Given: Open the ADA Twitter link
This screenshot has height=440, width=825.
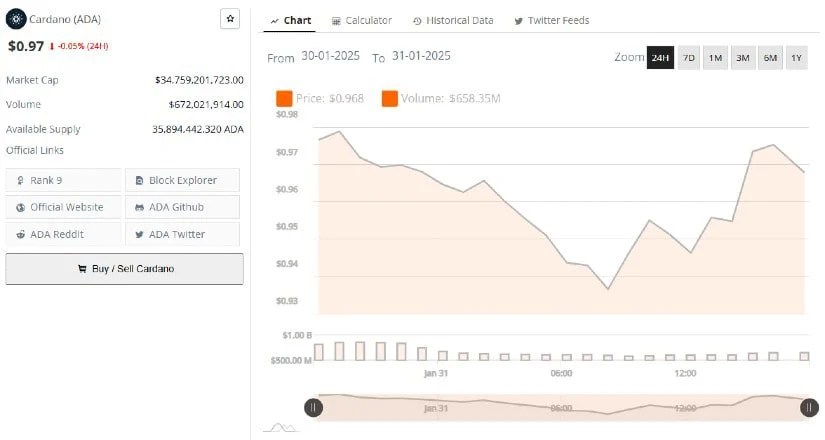Looking at the screenshot, I should point(182,234).
